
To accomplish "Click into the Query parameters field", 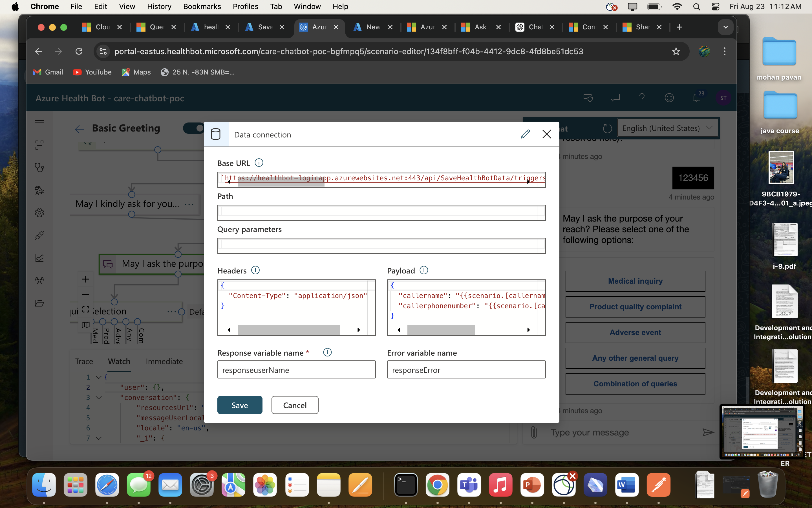I will coord(381,246).
